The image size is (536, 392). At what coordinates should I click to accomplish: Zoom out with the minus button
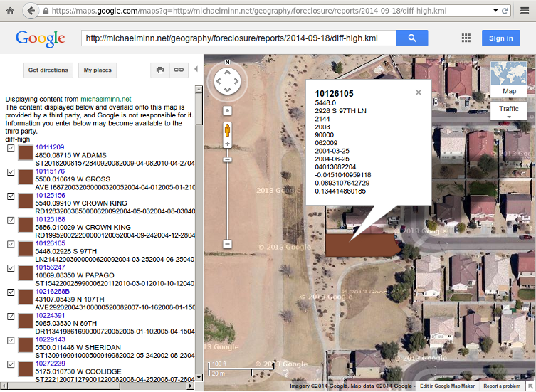click(x=227, y=244)
